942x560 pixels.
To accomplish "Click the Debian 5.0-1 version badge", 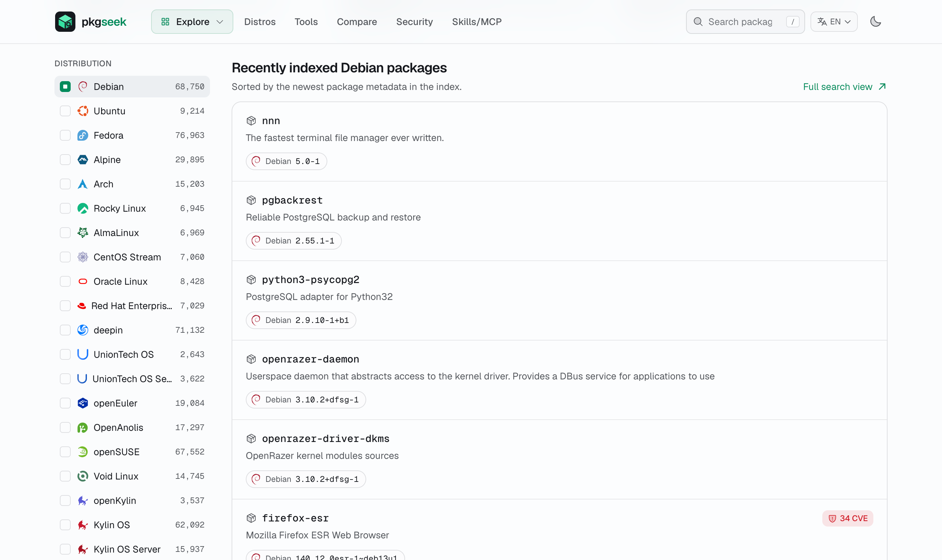I will point(286,161).
